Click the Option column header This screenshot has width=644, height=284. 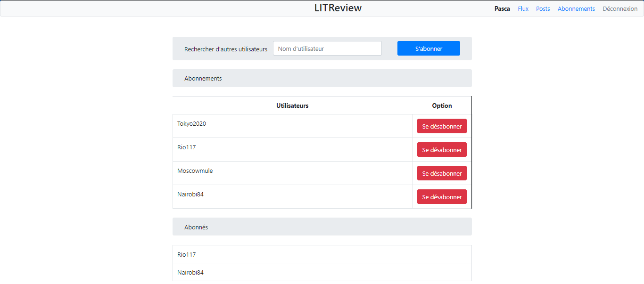[442, 105]
